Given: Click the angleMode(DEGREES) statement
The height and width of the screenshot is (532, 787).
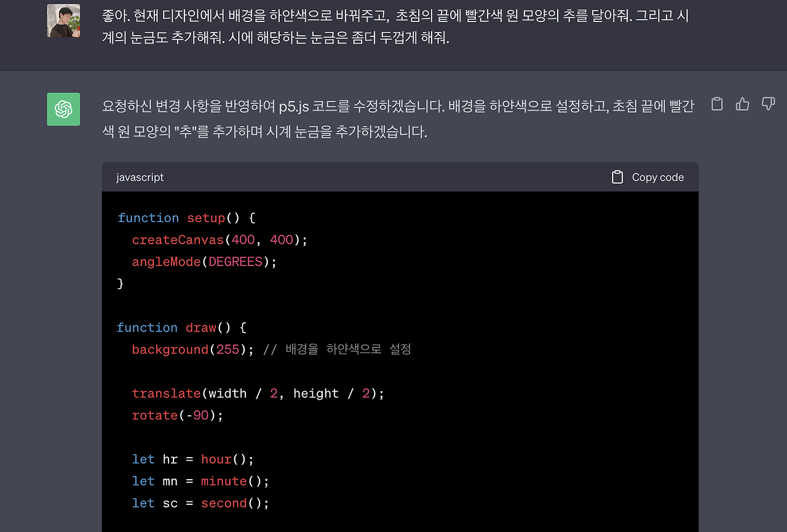Looking at the screenshot, I should click(204, 261).
